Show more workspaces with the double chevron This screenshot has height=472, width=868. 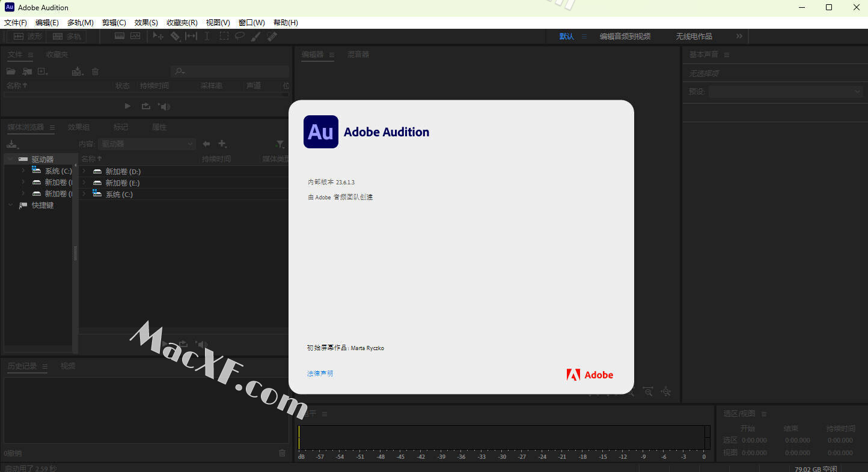pos(739,36)
